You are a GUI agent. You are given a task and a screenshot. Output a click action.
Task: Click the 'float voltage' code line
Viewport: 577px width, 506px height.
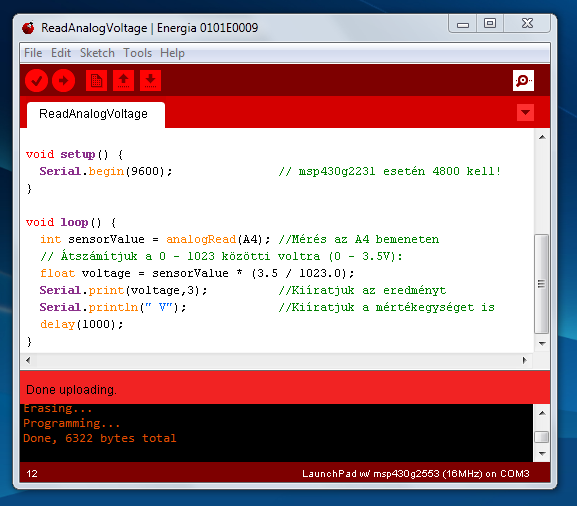click(197, 273)
